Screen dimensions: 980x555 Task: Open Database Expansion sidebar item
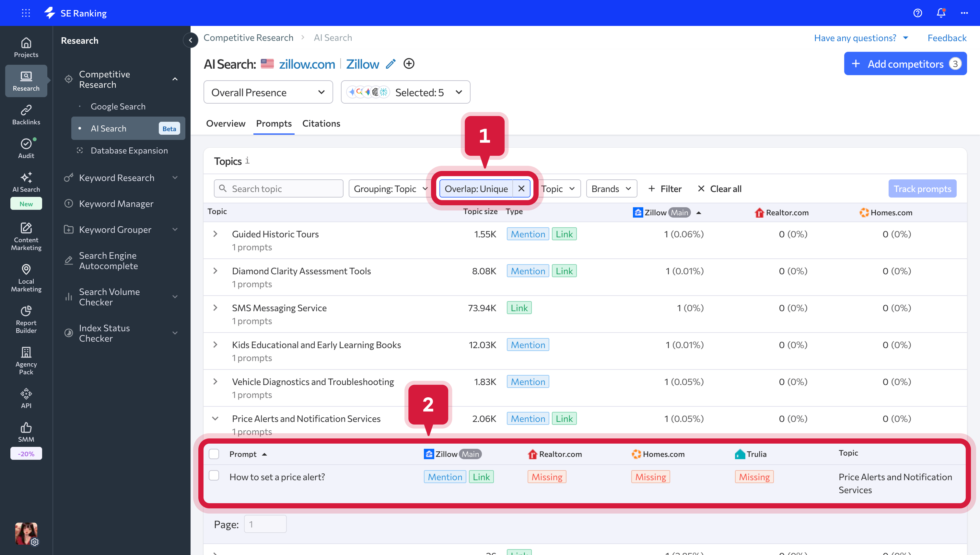click(129, 151)
